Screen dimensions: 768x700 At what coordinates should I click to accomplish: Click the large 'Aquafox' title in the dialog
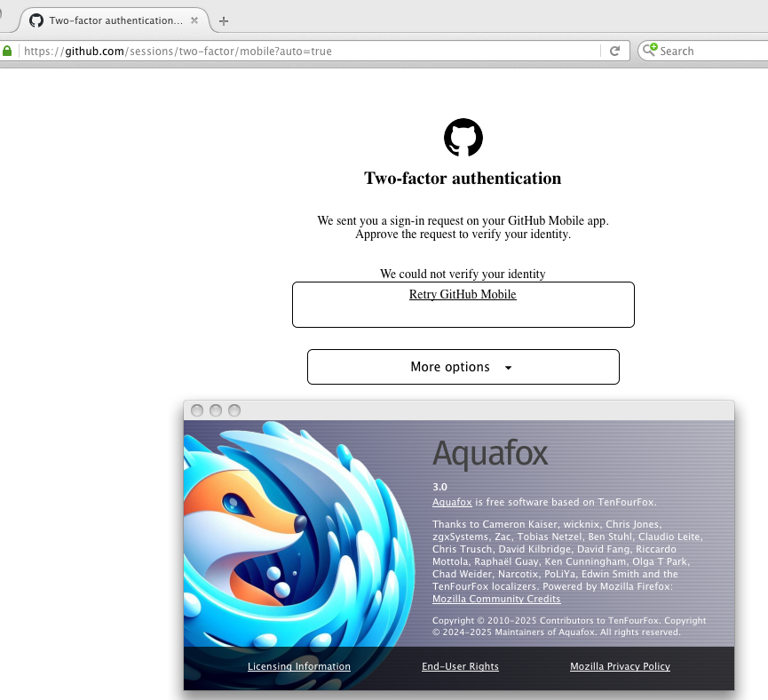click(x=490, y=454)
